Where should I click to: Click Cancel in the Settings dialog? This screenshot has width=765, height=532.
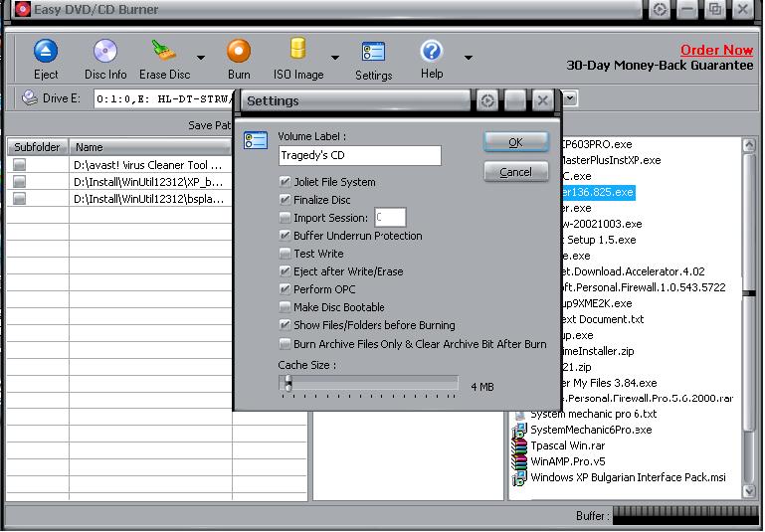[516, 172]
